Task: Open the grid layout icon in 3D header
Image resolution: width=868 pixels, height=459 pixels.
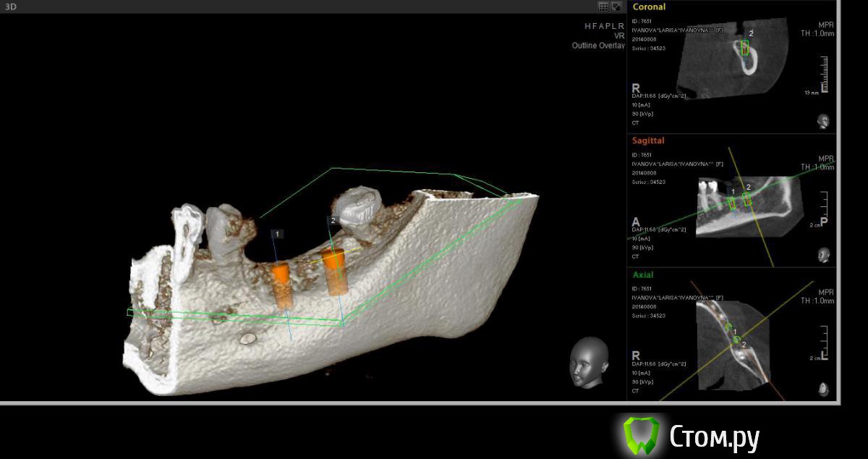Action: point(603,7)
